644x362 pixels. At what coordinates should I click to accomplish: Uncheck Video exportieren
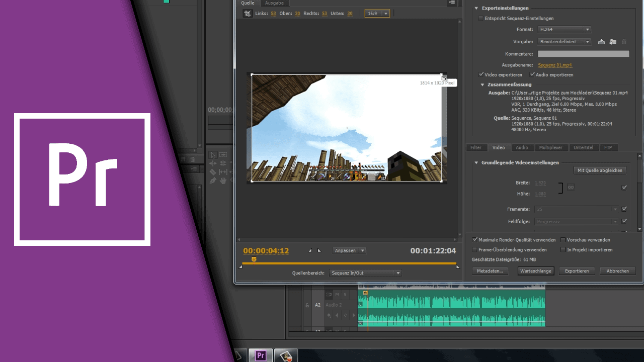click(481, 74)
